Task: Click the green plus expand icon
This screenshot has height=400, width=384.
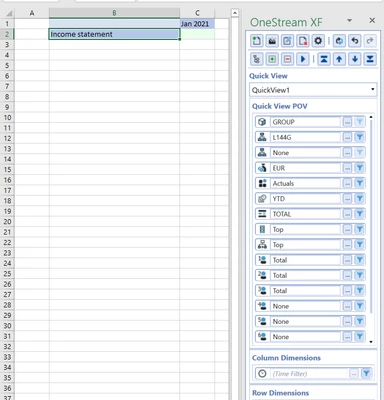Action: pos(272,59)
